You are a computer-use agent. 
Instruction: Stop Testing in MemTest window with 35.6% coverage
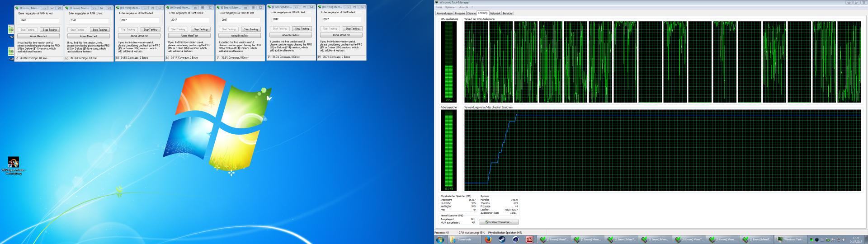[x=100, y=29]
